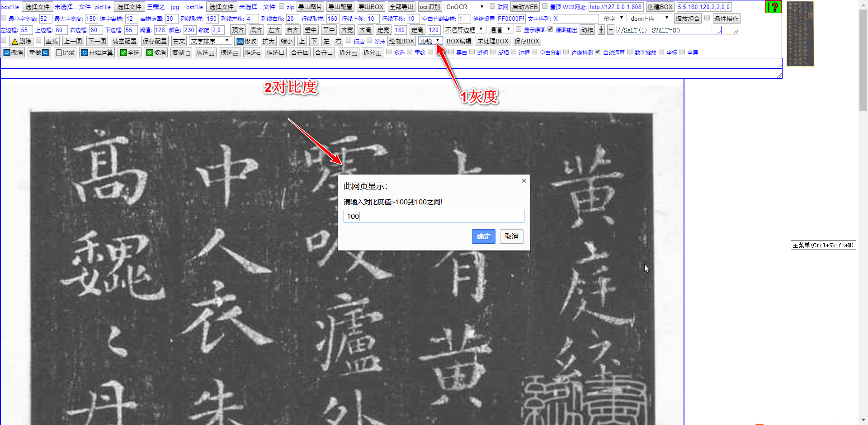Viewport: 868px width, 425px height.
Task: Click the 创建BOX button
Action: pos(660,7)
